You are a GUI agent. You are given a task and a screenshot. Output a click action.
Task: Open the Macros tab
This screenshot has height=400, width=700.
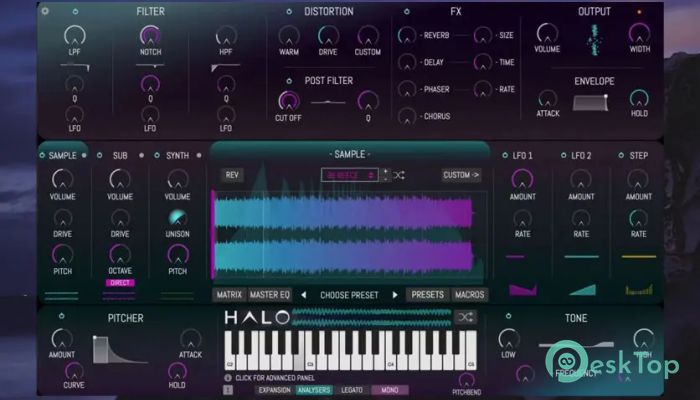(x=470, y=295)
